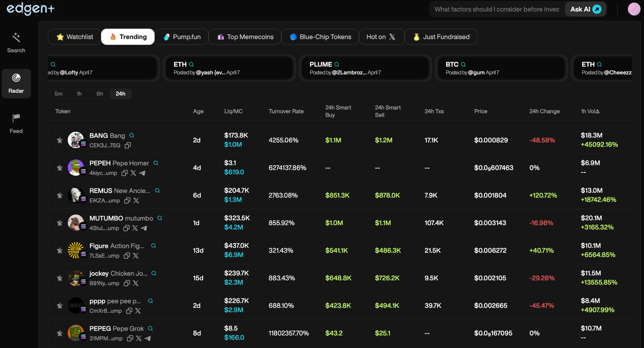Star the PEPEH Pepe Homer row
Viewport: 644px width, 348px height.
tap(60, 168)
